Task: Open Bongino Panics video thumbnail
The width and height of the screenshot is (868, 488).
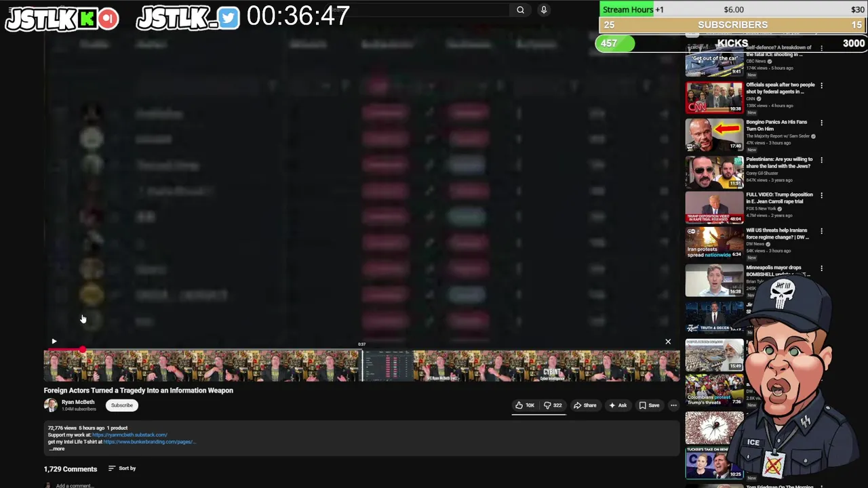Action: coord(714,135)
